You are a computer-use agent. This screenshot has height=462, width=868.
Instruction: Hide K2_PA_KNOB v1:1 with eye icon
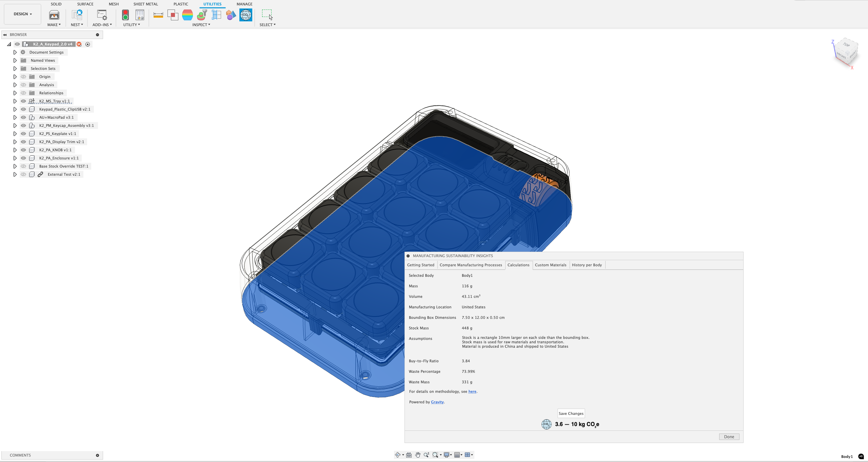pos(23,150)
